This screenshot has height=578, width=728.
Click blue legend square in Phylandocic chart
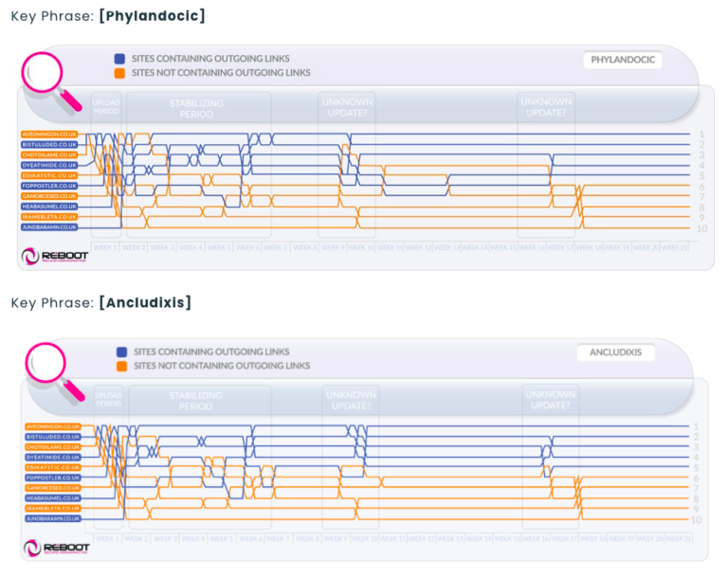[x=119, y=59]
